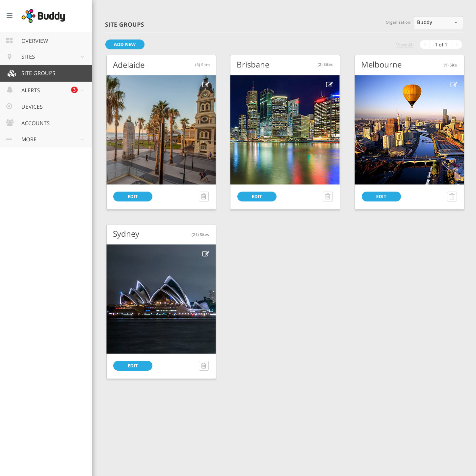This screenshot has width=476, height=476.
Task: Expand the Sites menu chevron
Action: pyautogui.click(x=82, y=57)
